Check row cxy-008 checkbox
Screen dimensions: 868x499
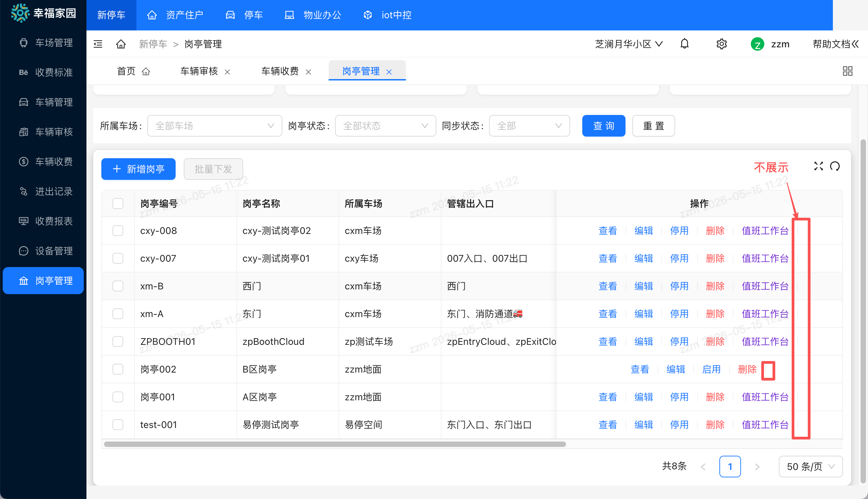point(118,231)
